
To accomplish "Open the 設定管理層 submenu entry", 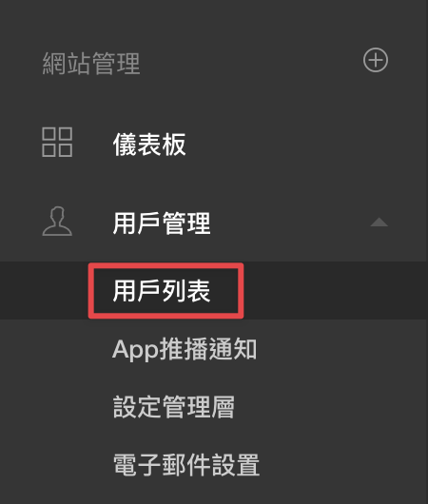I will point(174,407).
